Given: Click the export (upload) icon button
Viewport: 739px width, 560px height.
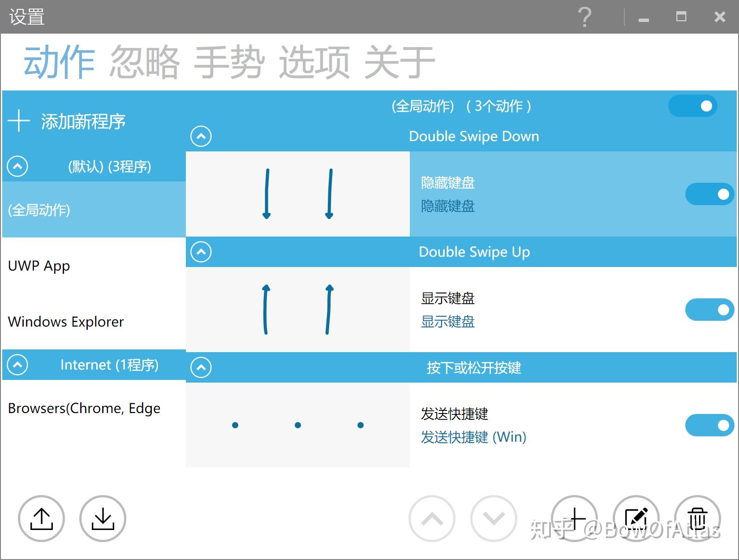Looking at the screenshot, I should click(41, 518).
